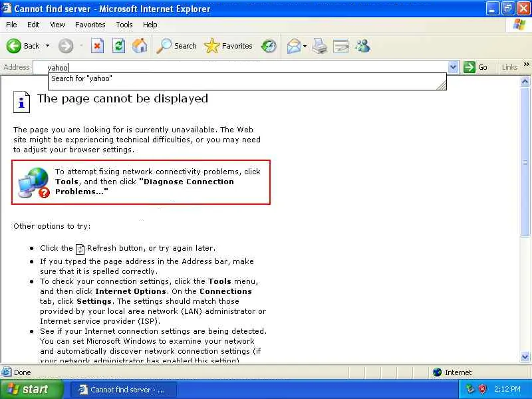This screenshot has width=532, height=399.
Task: Open the Favorites star button
Action: coord(228,46)
